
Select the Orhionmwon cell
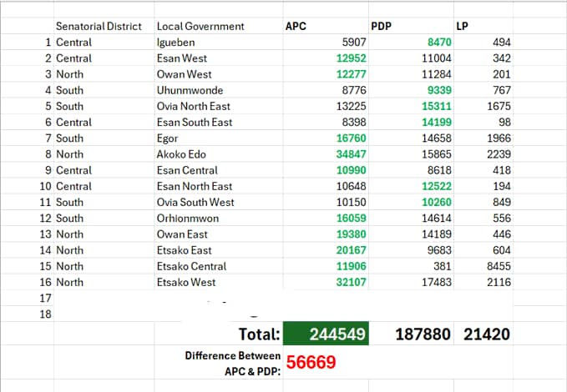tap(219, 218)
